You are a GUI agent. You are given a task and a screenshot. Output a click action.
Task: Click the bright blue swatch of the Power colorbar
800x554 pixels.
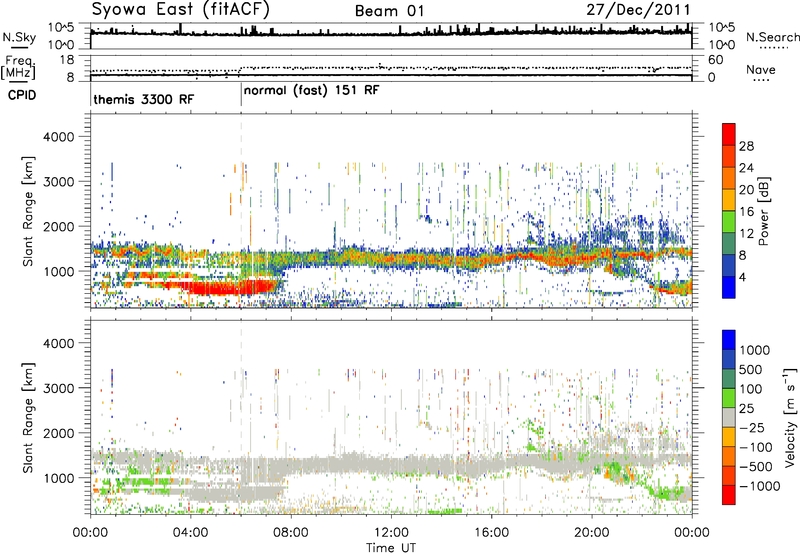729,287
